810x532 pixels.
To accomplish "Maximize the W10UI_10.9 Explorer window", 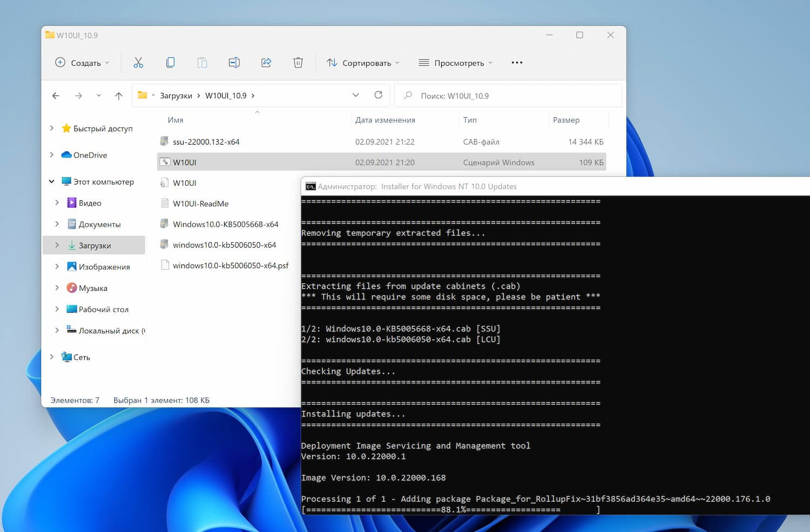I will 579,35.
